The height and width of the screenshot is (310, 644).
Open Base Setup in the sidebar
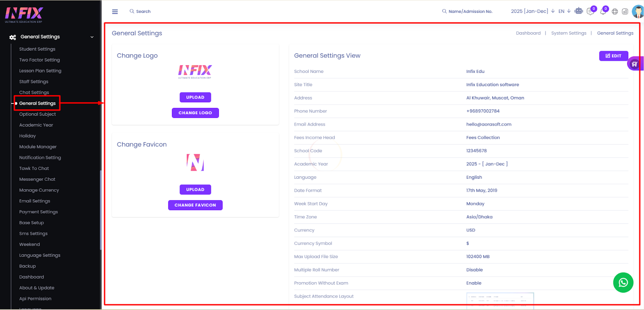31,223
